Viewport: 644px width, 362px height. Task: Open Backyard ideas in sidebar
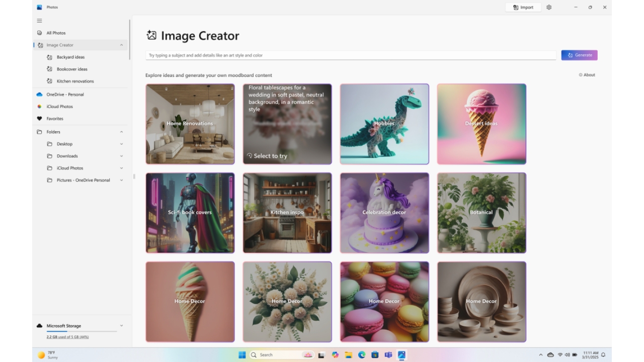(70, 57)
